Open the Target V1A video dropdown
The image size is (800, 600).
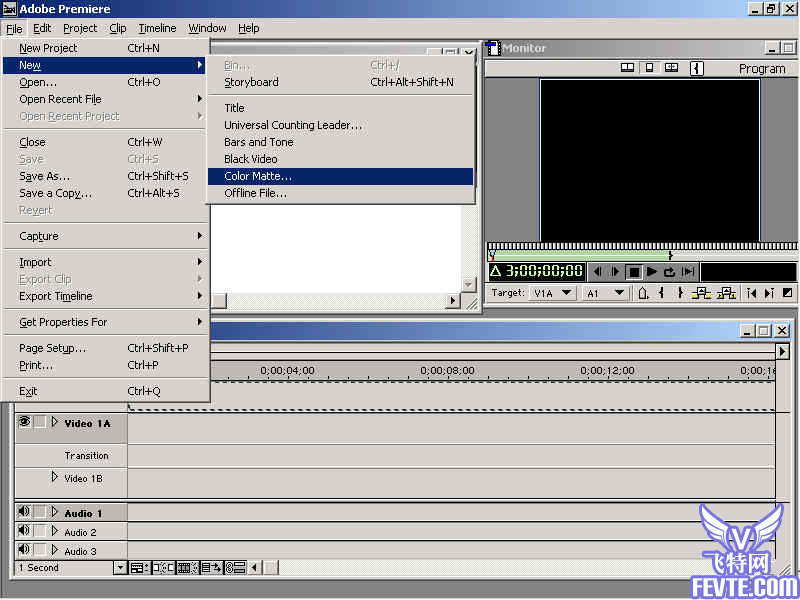(x=566, y=293)
